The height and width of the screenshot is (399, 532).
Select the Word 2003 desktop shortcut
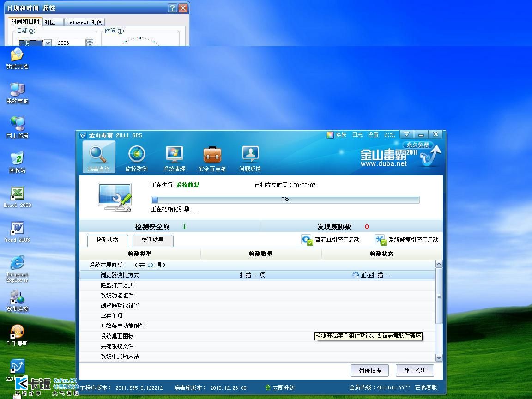pos(17,232)
